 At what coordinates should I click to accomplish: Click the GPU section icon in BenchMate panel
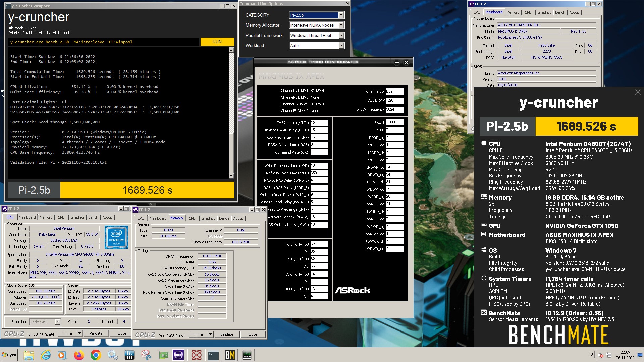click(484, 225)
